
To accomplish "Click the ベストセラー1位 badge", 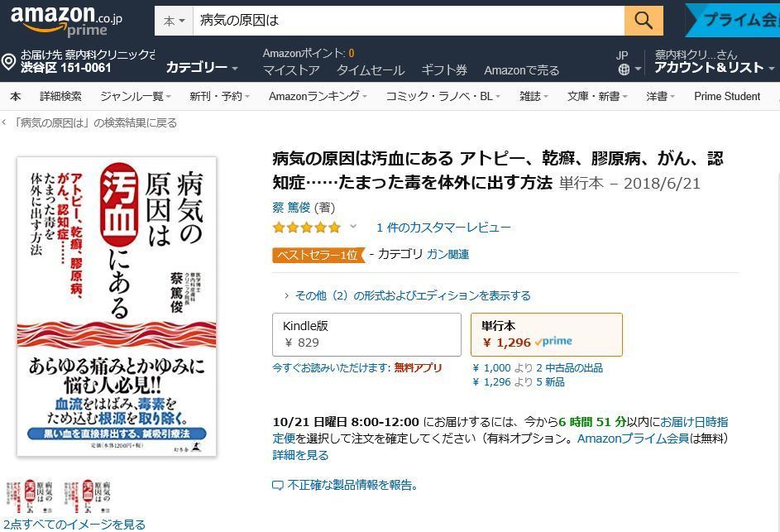I will click(x=318, y=255).
